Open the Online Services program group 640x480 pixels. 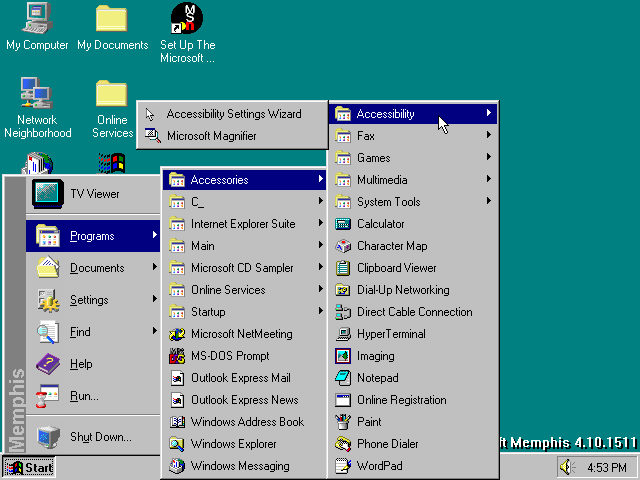coord(244,290)
